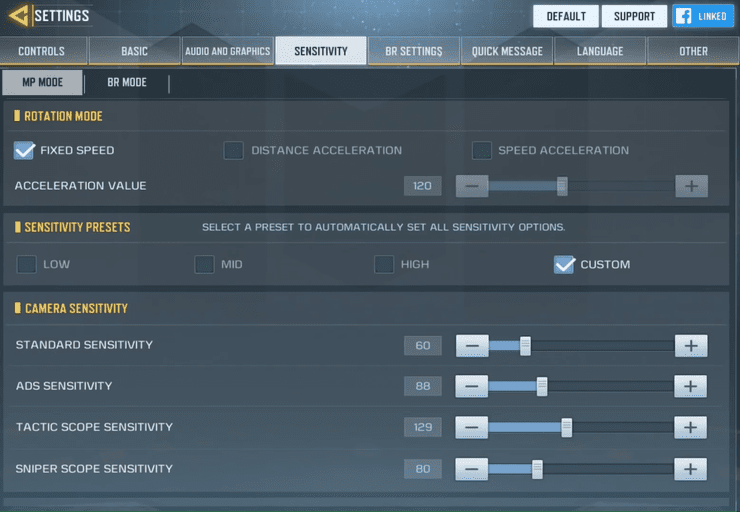Open the Basic tab
This screenshot has height=512, width=740.
pos(135,51)
